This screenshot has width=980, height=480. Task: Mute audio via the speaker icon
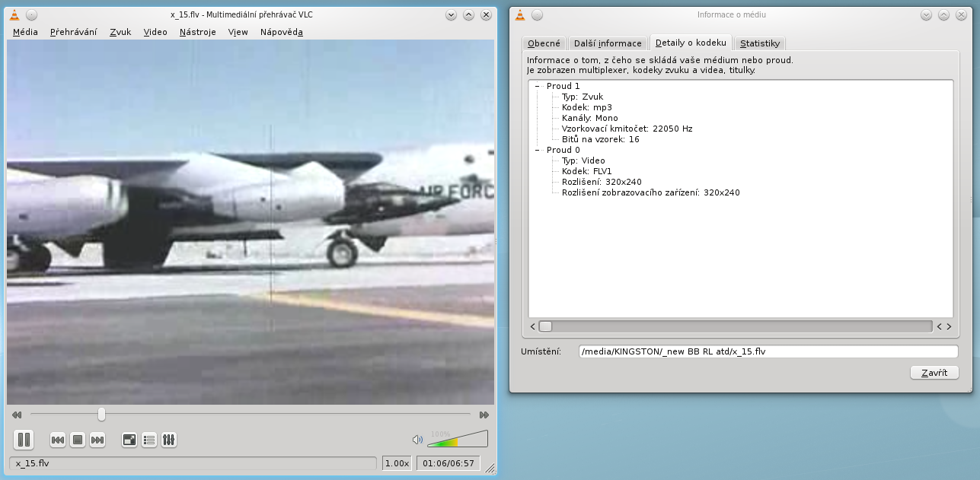coord(417,440)
